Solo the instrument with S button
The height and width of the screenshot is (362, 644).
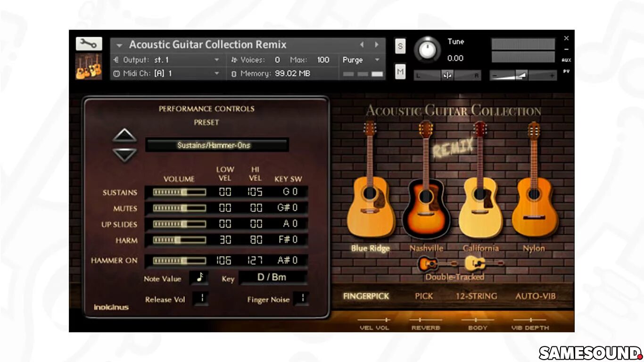(400, 46)
